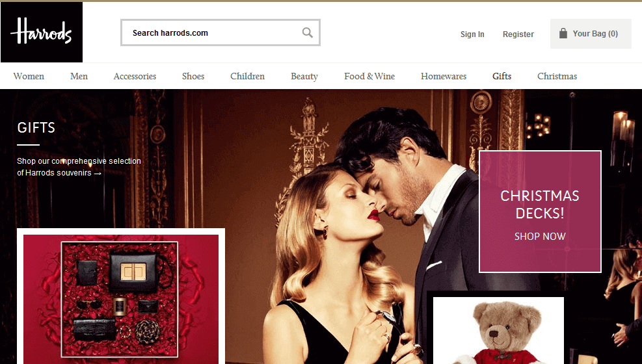The image size is (642, 364).
Task: Open the red gift set thumbnail
Action: (121, 297)
